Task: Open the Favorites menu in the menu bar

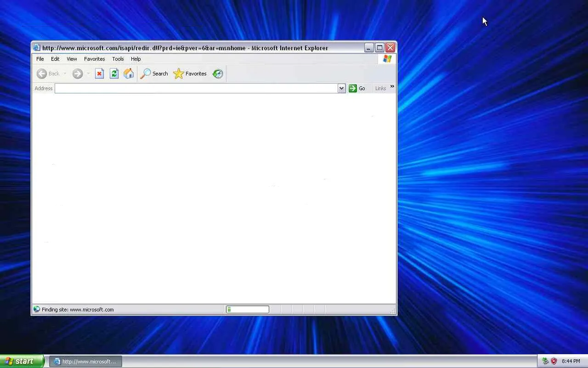Action: pyautogui.click(x=94, y=59)
